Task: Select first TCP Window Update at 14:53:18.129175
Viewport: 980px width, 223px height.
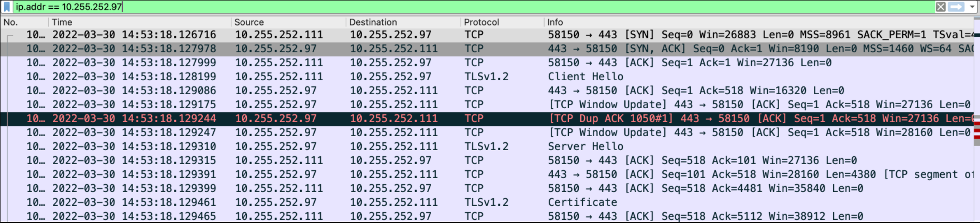Action: (x=487, y=105)
